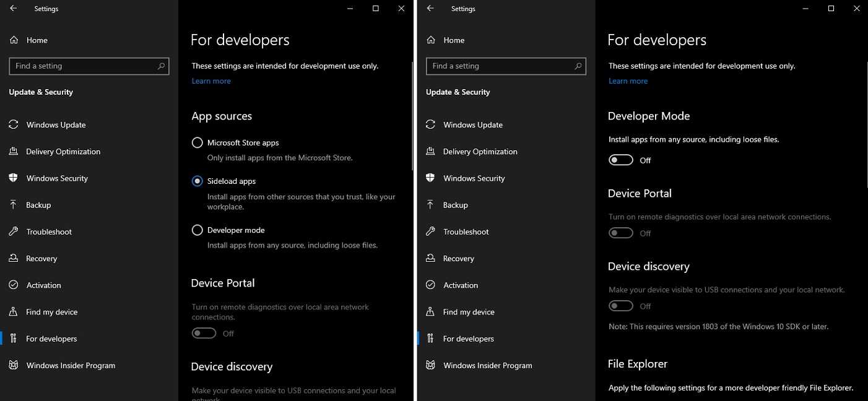This screenshot has width=868, height=401.
Task: Click Activation checkmark icon in right window
Action: point(430,285)
